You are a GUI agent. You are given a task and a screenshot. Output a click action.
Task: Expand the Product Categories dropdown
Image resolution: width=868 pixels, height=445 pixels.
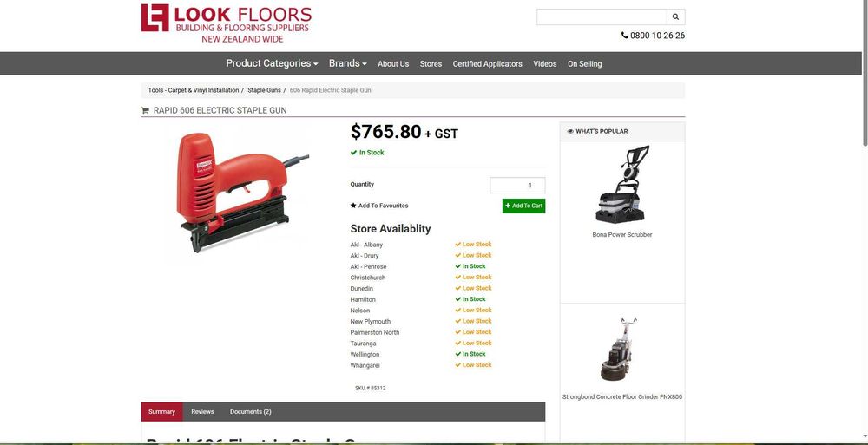tap(272, 63)
